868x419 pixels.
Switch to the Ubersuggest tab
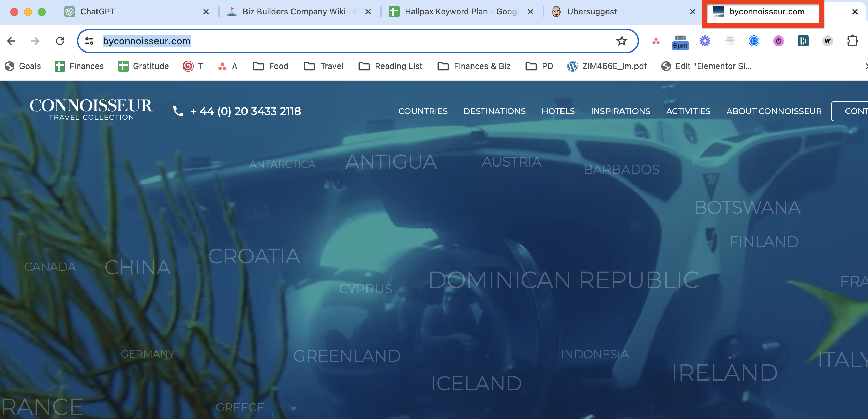[x=592, y=12]
